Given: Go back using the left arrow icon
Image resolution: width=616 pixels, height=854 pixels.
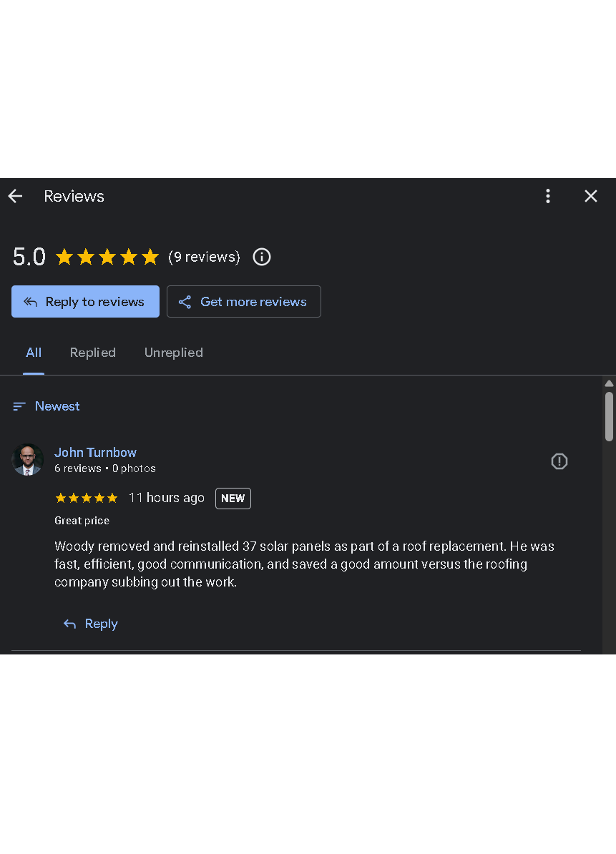Looking at the screenshot, I should pyautogui.click(x=15, y=196).
